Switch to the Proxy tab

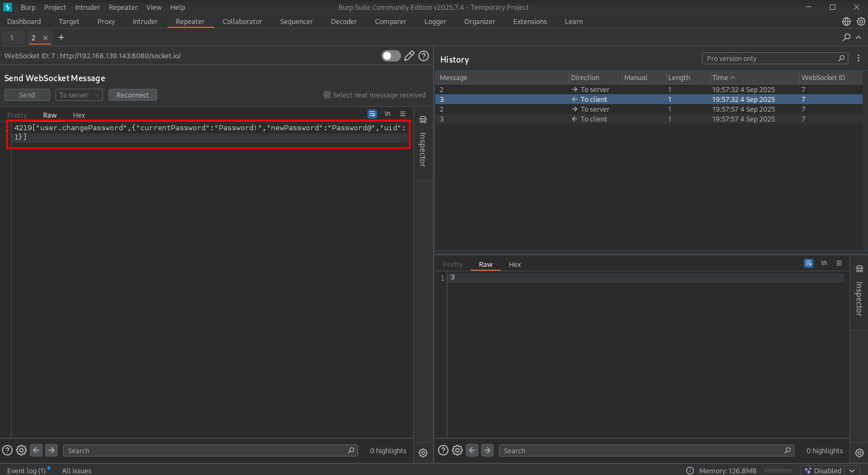[x=106, y=22]
